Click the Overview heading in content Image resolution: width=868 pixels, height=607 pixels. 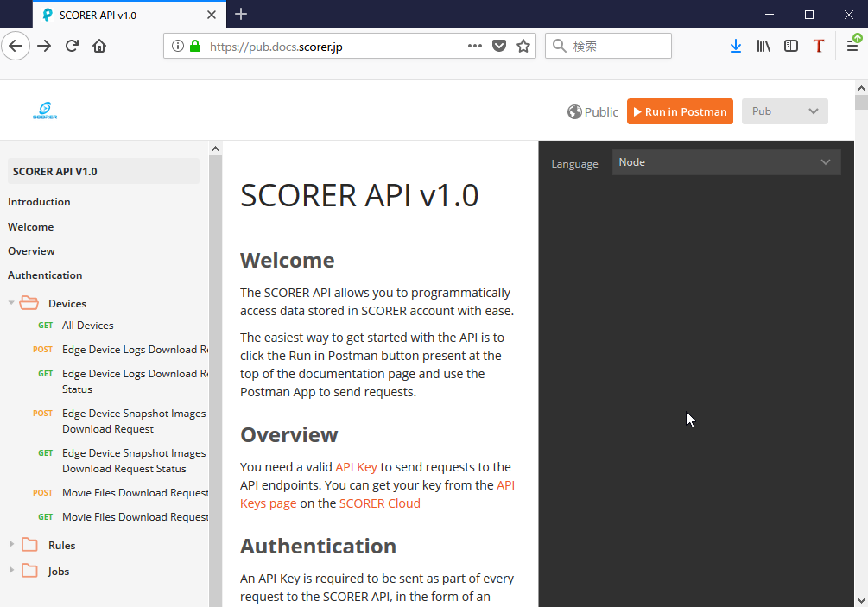(289, 435)
